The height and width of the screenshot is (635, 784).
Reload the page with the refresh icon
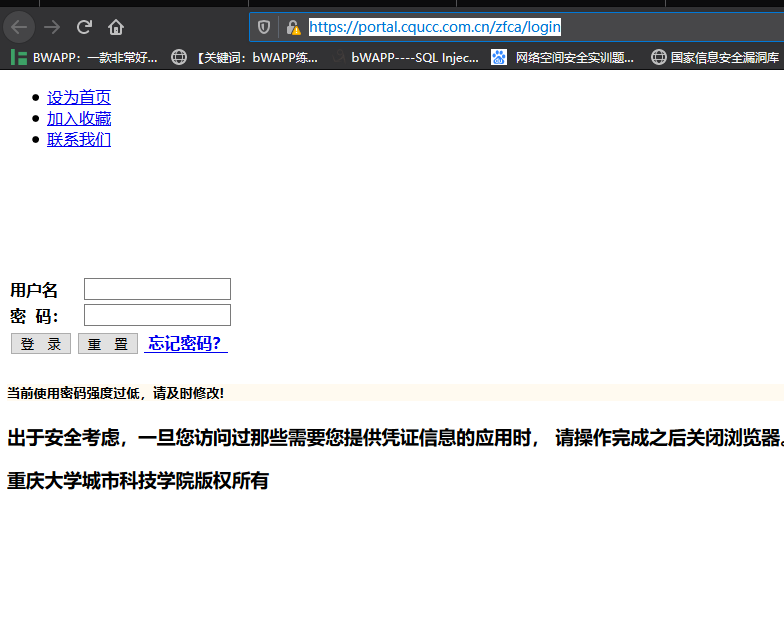tap(84, 27)
